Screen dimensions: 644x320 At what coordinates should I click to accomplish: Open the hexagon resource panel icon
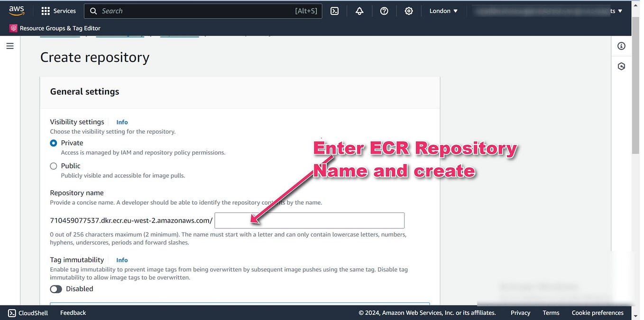pyautogui.click(x=621, y=66)
